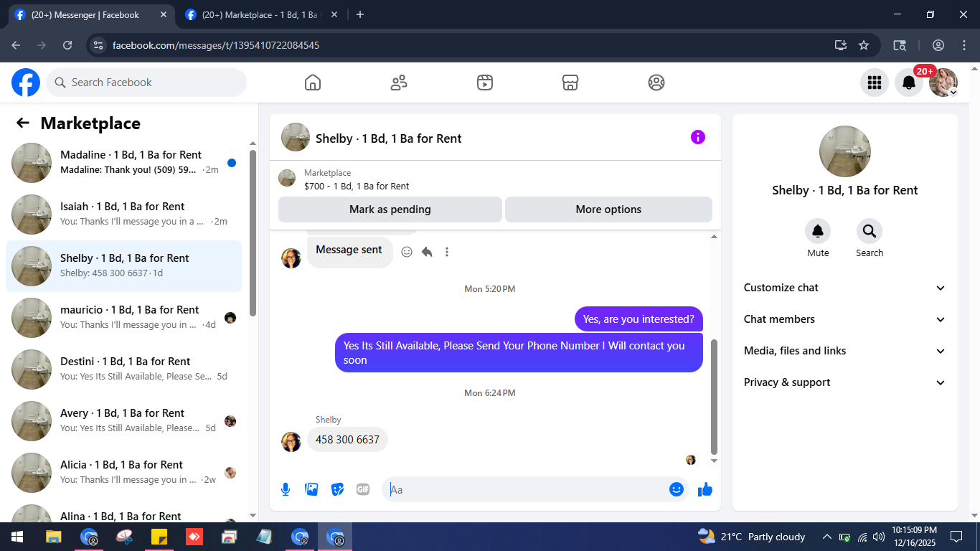Click 'Yes, are you interested?' message
Screen dimensions: 980x551
[x=639, y=319]
